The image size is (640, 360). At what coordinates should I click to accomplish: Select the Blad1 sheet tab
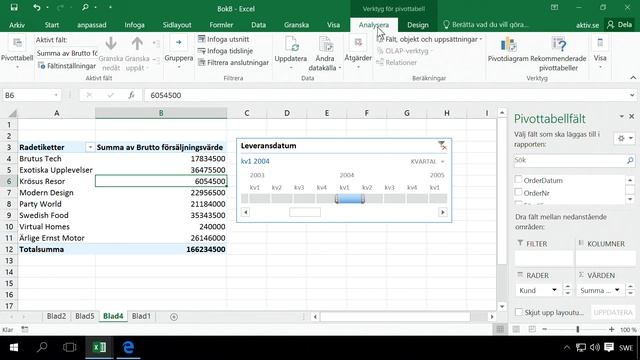141,316
